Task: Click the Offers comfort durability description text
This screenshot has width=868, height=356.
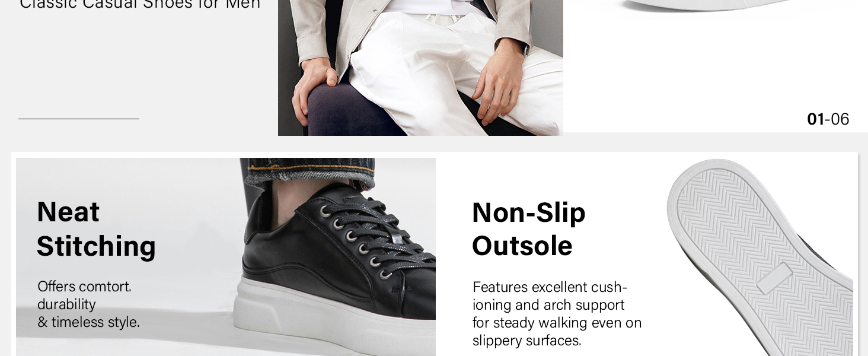Action: coord(88,304)
